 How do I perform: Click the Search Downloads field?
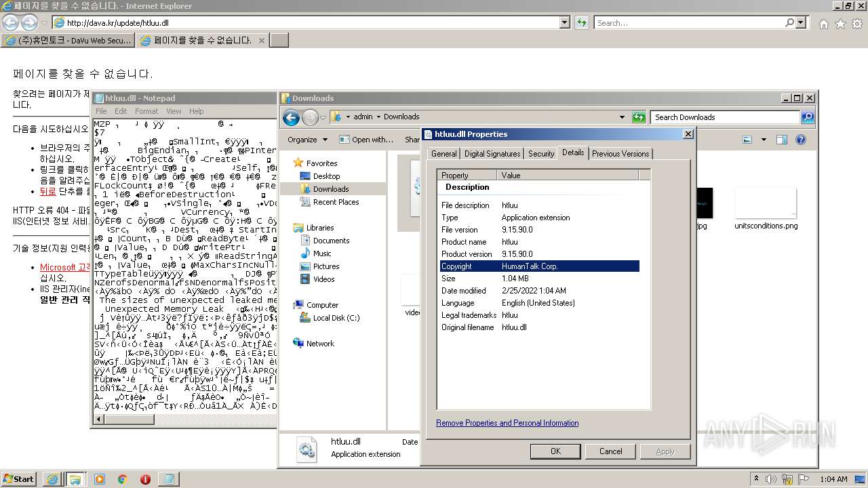725,117
